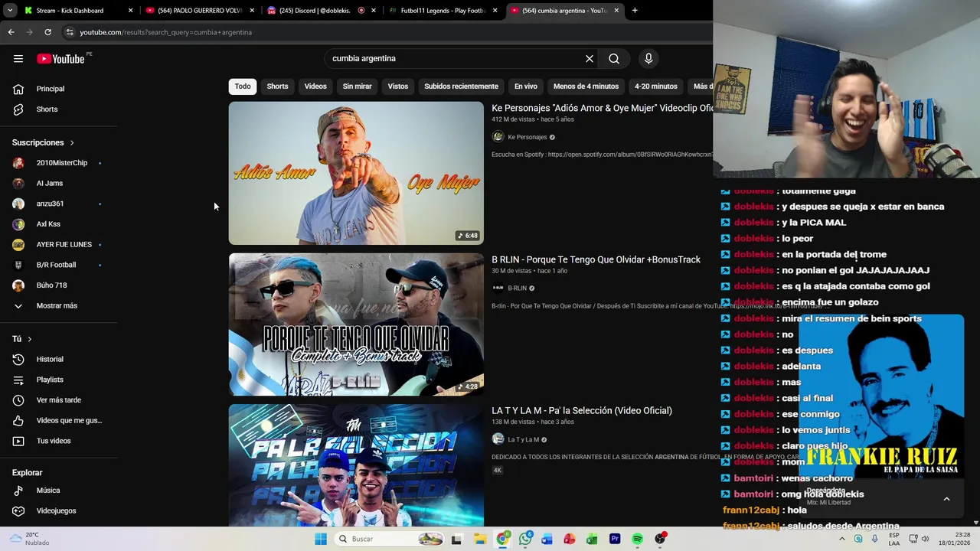
Task: Open the La T y La M channel avatar
Action: (x=498, y=439)
